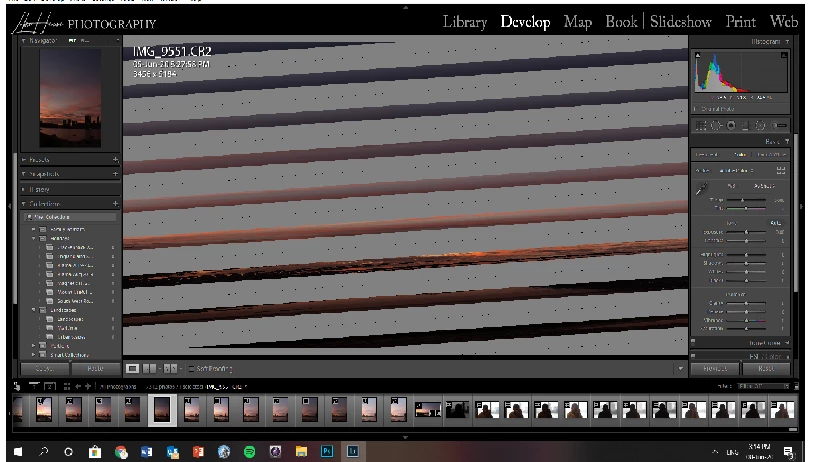The width and height of the screenshot is (821, 462).
Task: Switch to the Slideshow module
Action: 681,21
